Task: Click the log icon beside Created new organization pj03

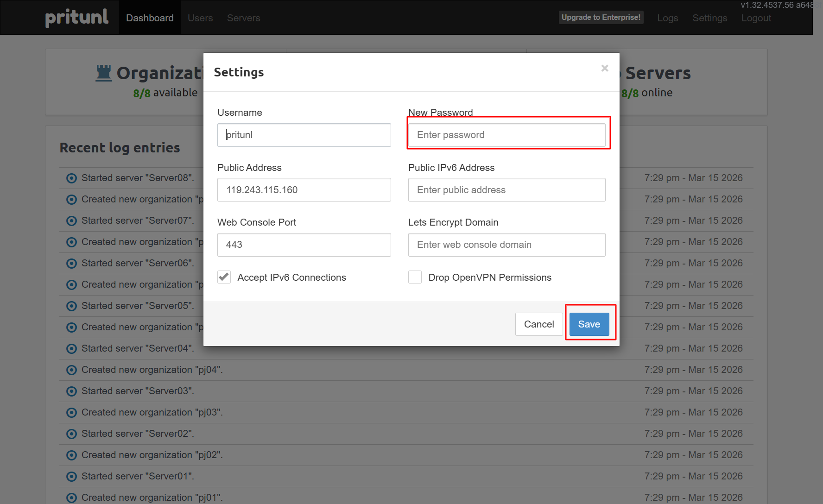Action: click(x=71, y=412)
